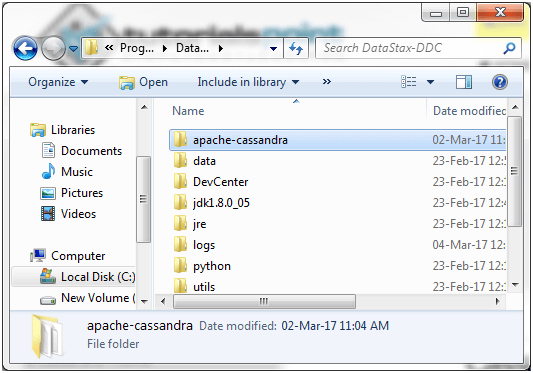
Task: Expand the arrow after Data... breadcrumb
Action: (221, 49)
